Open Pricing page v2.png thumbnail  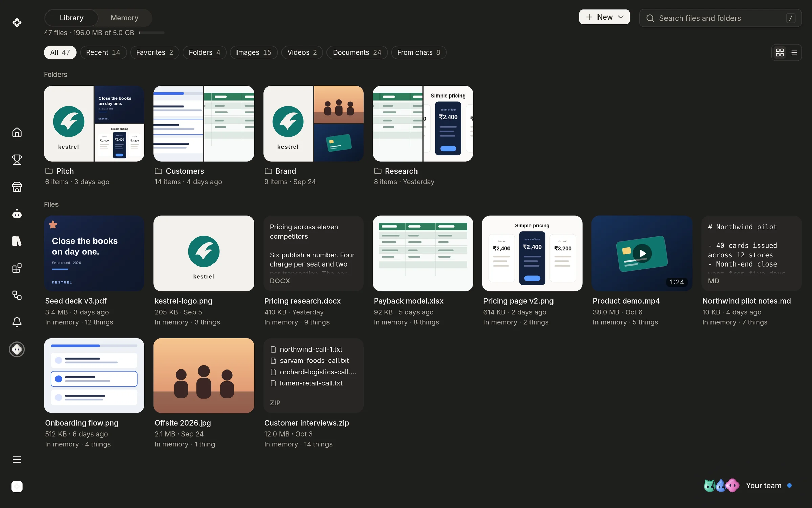(x=532, y=253)
